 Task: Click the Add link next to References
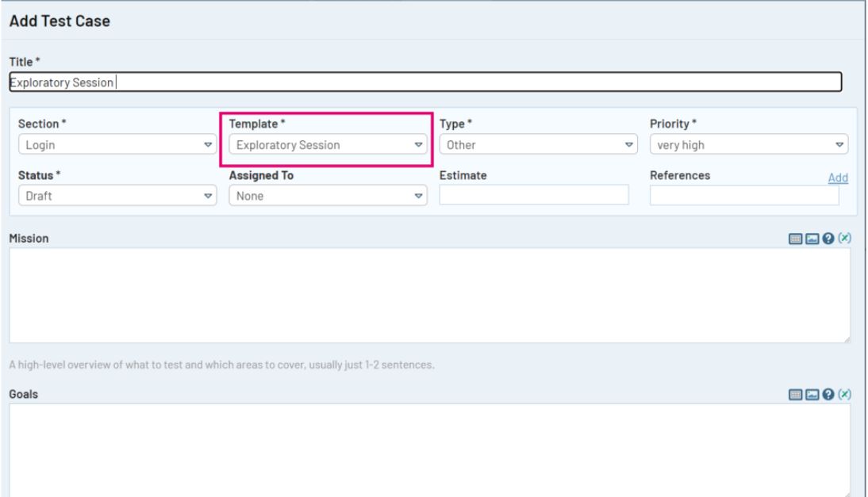pyautogui.click(x=838, y=178)
